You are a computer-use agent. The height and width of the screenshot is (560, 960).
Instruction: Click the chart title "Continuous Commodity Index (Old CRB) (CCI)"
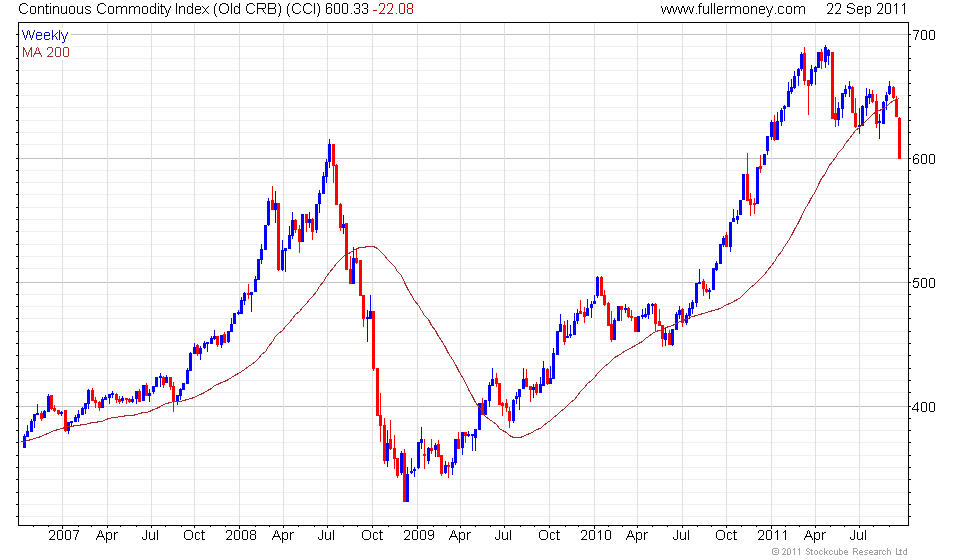click(x=170, y=9)
